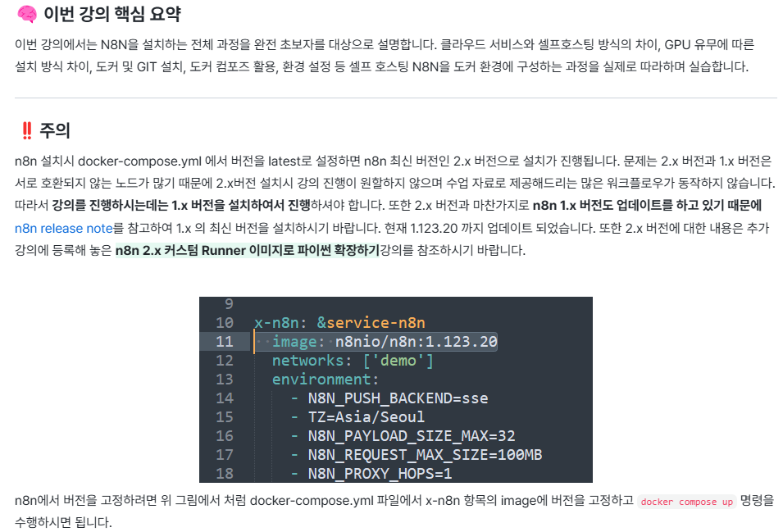
Task: Click code line 'N8N_PUSH_BACKEND=sse'
Action: pos(398,398)
